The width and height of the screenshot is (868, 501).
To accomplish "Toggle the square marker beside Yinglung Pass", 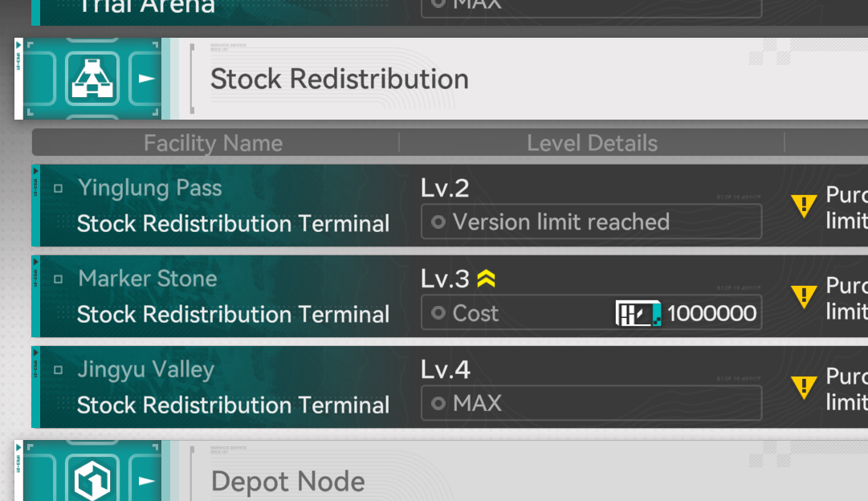I will tap(58, 188).
